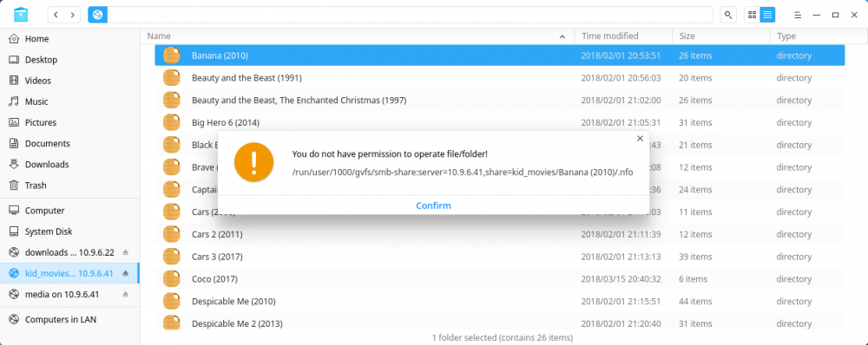Eject the kid_movies 10.9.6.41 share
Screen dimensions: 868x345
coord(126,274)
